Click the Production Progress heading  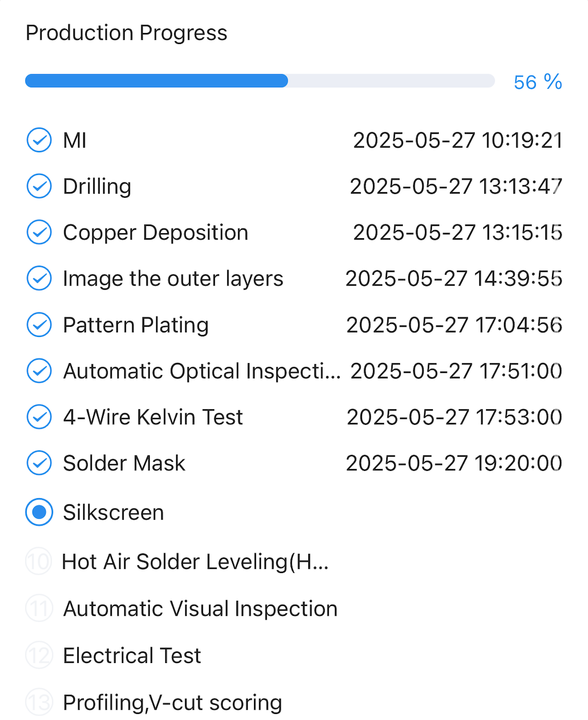pyautogui.click(x=126, y=33)
